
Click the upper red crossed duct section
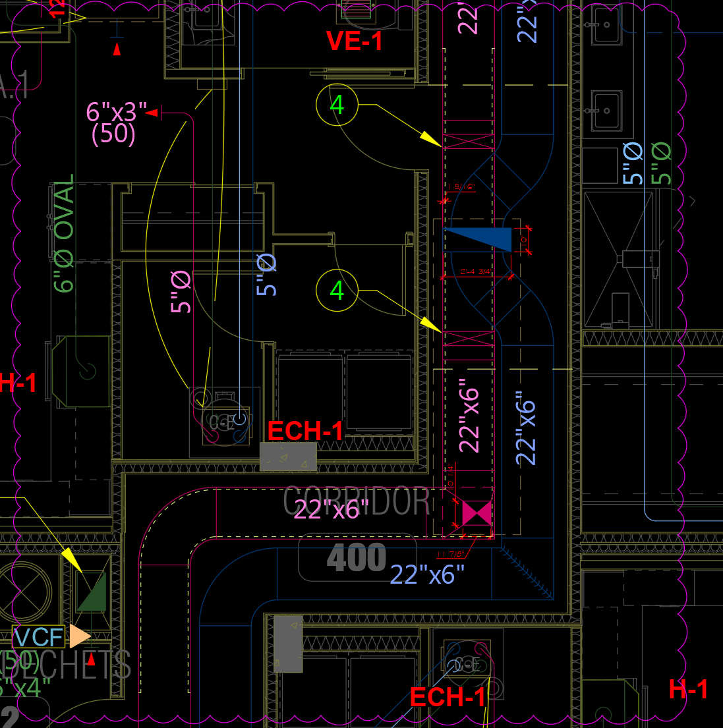click(x=468, y=140)
